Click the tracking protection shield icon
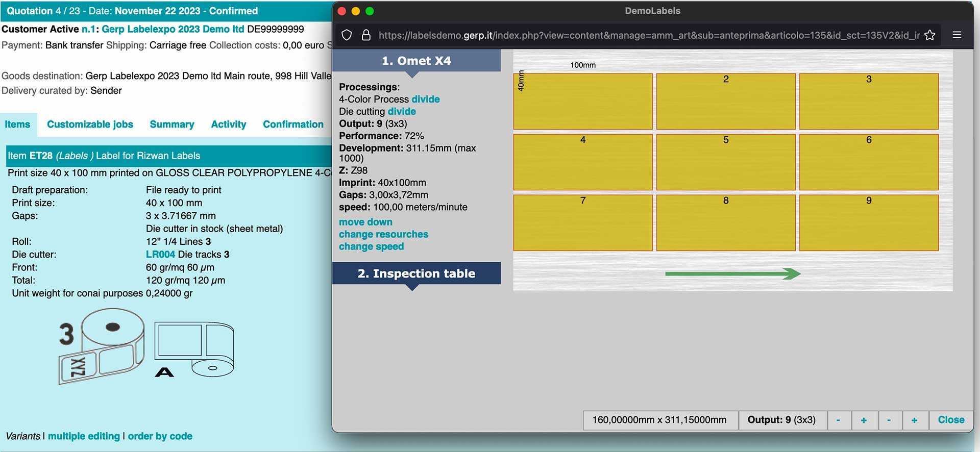The width and height of the screenshot is (980, 452). pyautogui.click(x=347, y=35)
